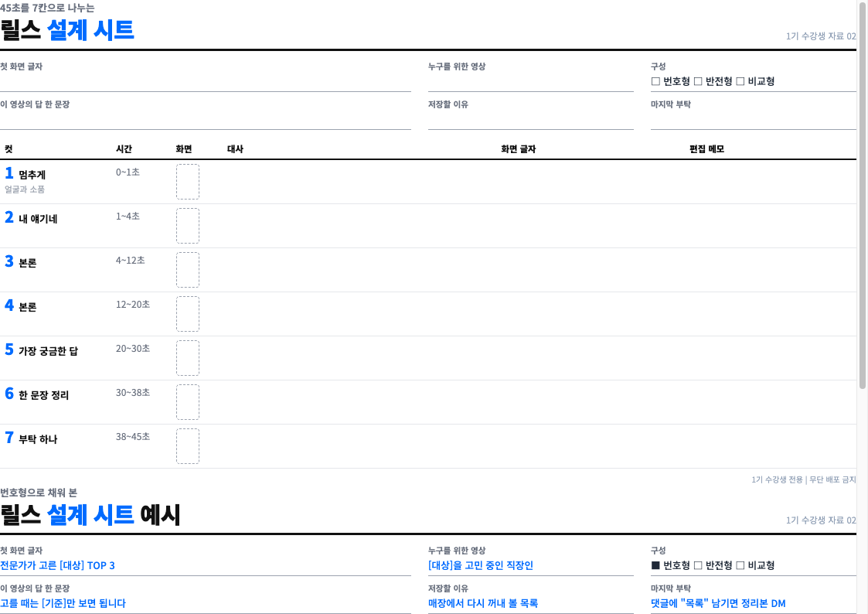The image size is (868, 614).
Task: Click the 38~45초 time cell
Action: point(133,436)
